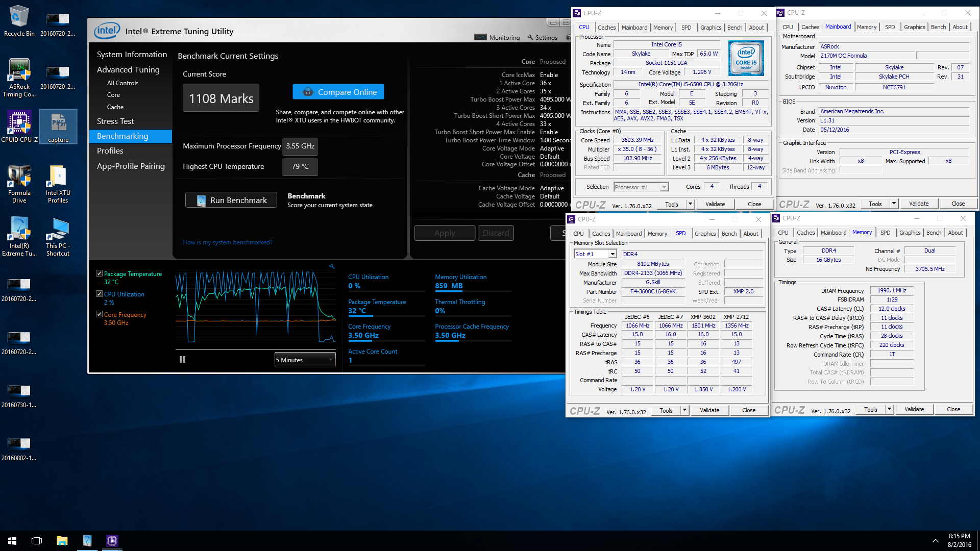Click Run Benchmark button
Image resolution: width=980 pixels, height=551 pixels.
tap(231, 200)
